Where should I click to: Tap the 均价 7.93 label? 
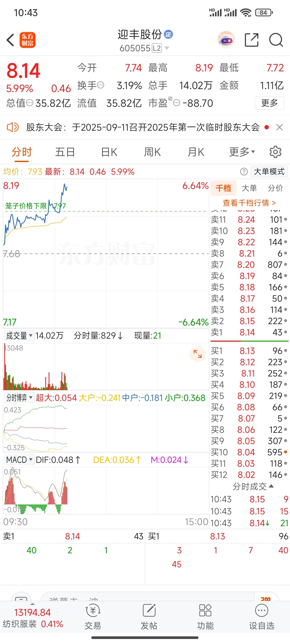pos(23,172)
